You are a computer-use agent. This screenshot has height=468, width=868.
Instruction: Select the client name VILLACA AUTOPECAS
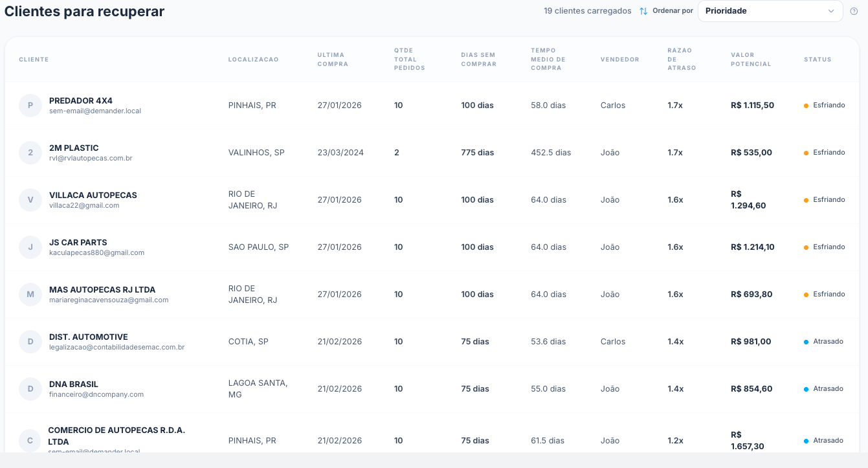pyautogui.click(x=93, y=195)
